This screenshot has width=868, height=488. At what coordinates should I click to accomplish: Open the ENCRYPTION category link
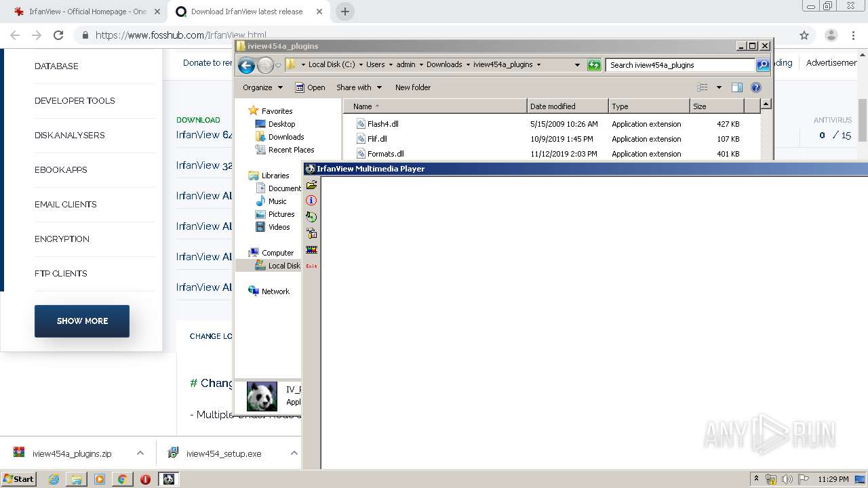pos(62,239)
